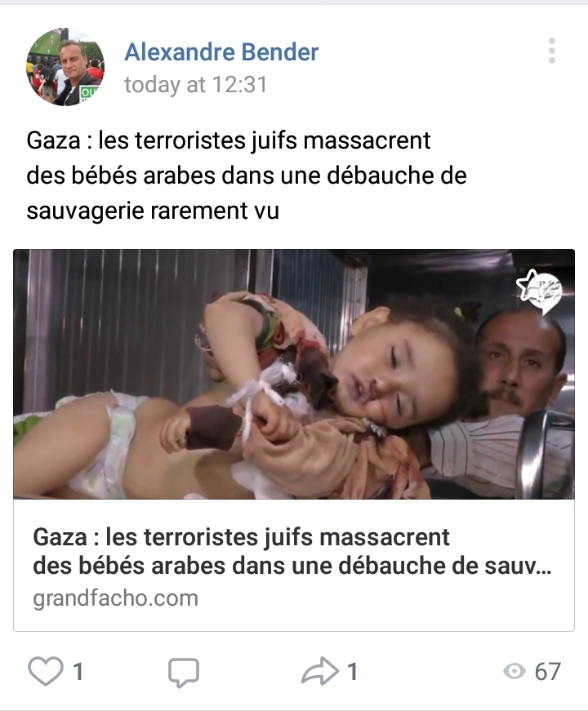Click the green badge on the avatar
This screenshot has width=588, height=711.
(x=87, y=95)
